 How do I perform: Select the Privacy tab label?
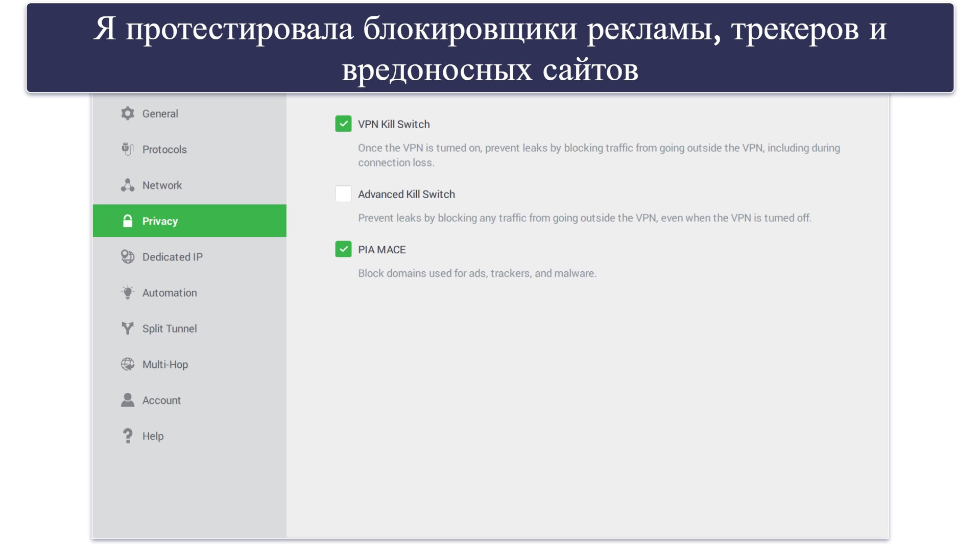point(160,221)
